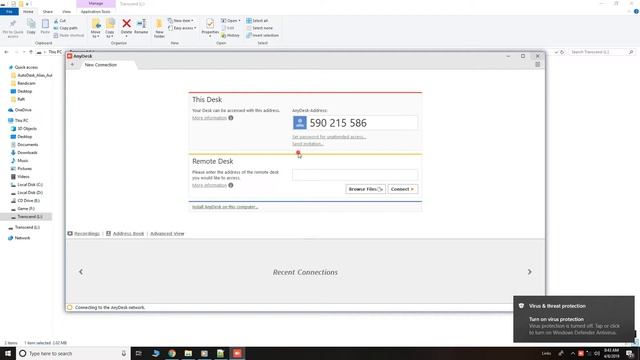Open Task View on taskbar
The height and width of the screenshot is (360, 640).
pyautogui.click(x=138, y=353)
